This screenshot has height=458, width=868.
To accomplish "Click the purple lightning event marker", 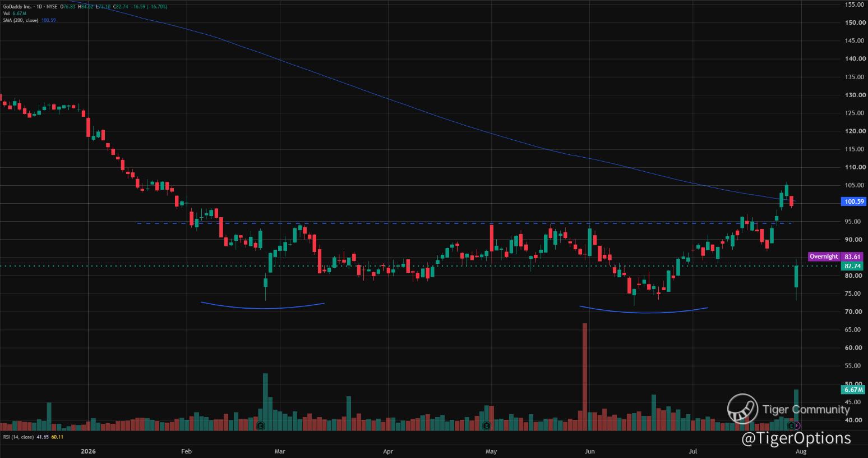I will 797,426.
